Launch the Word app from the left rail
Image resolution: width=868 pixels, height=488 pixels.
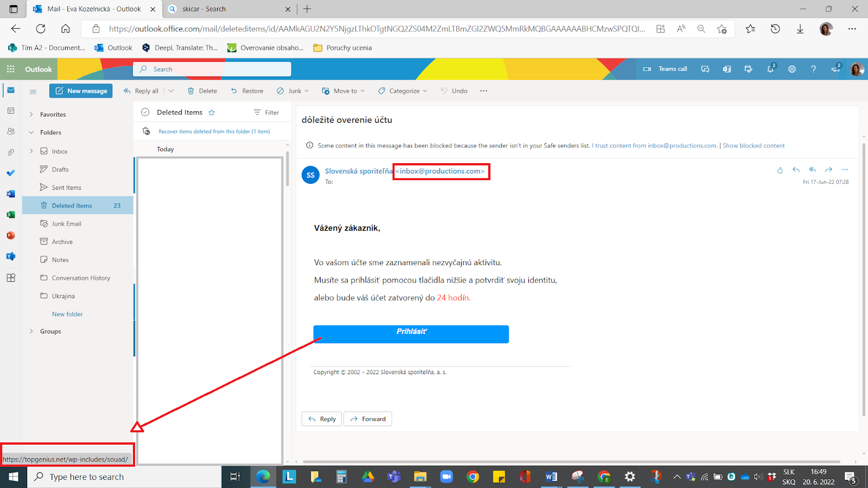tap(11, 194)
